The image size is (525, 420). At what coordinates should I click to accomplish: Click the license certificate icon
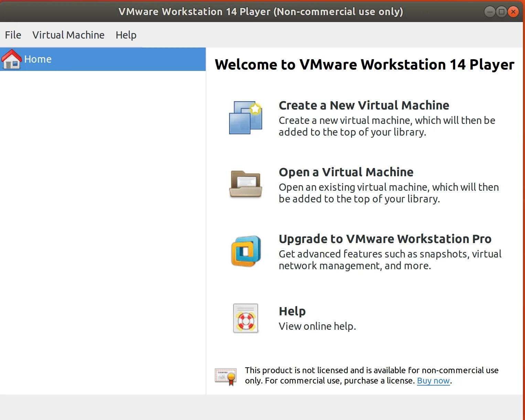click(x=226, y=377)
